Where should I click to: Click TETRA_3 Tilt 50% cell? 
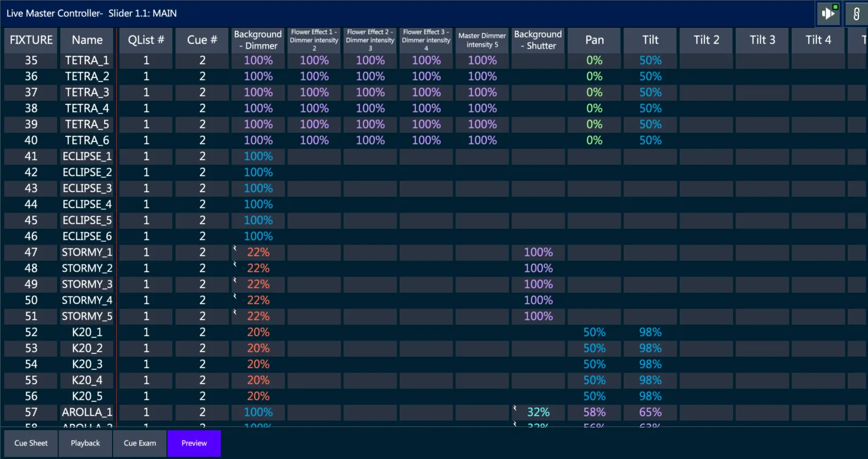(650, 92)
